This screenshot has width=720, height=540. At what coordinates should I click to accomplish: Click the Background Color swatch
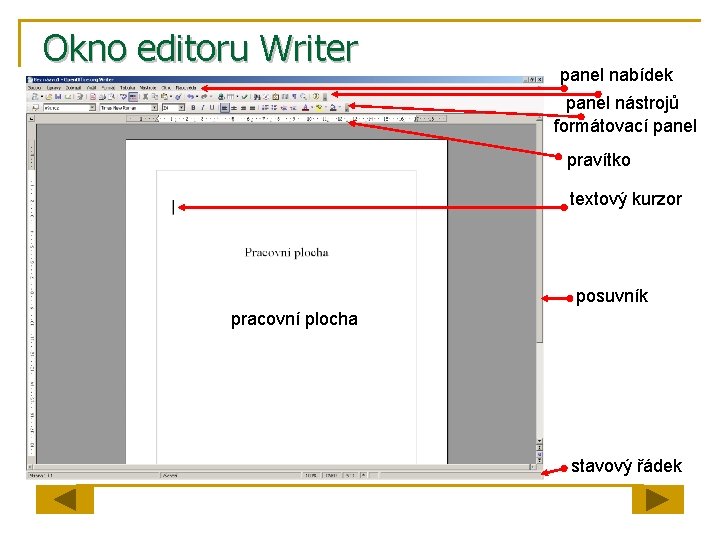(x=333, y=108)
